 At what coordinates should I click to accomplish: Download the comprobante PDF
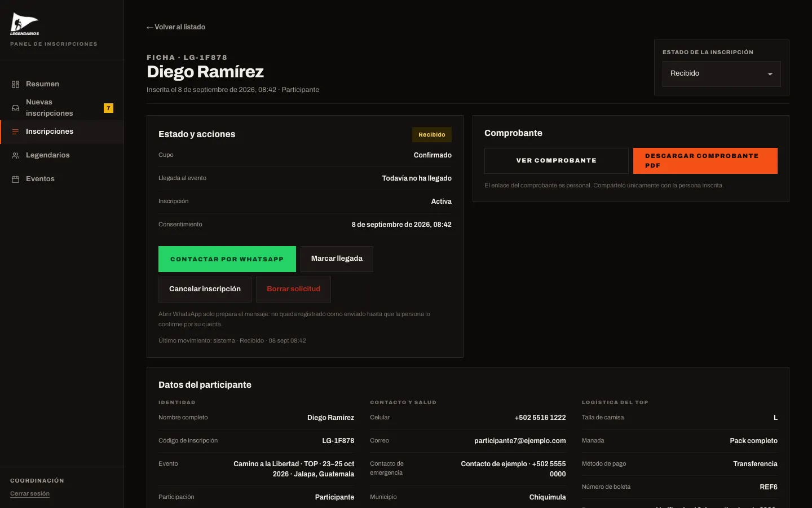pyautogui.click(x=705, y=161)
